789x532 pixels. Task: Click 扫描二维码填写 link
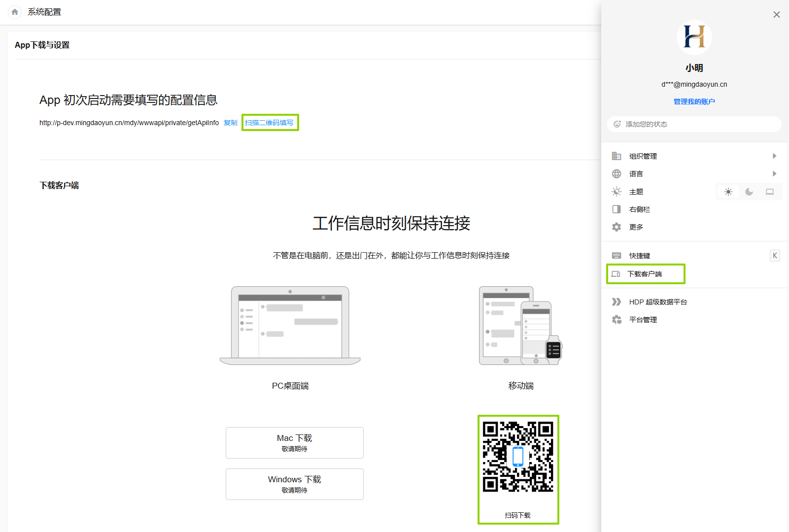[269, 123]
